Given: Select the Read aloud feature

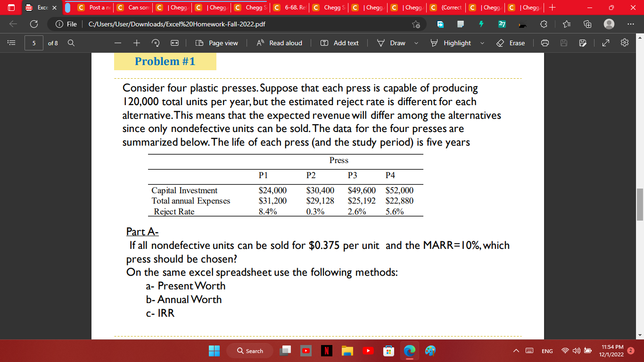Looking at the screenshot, I should point(279,43).
